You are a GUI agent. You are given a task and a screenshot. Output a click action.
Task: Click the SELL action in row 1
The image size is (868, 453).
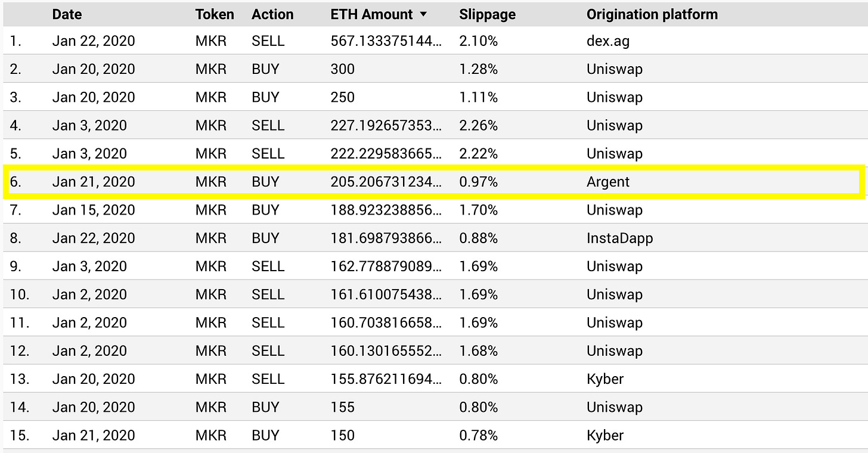pyautogui.click(x=268, y=41)
